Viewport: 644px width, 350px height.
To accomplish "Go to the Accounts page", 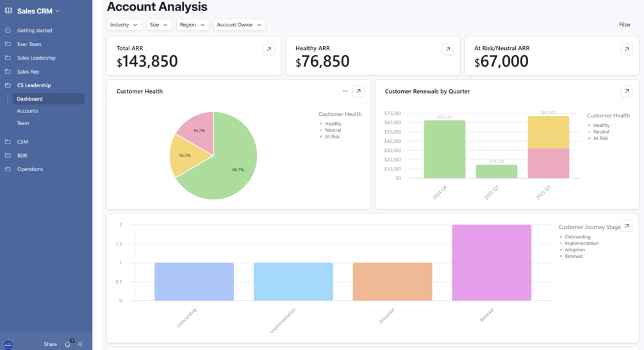I will pyautogui.click(x=28, y=111).
